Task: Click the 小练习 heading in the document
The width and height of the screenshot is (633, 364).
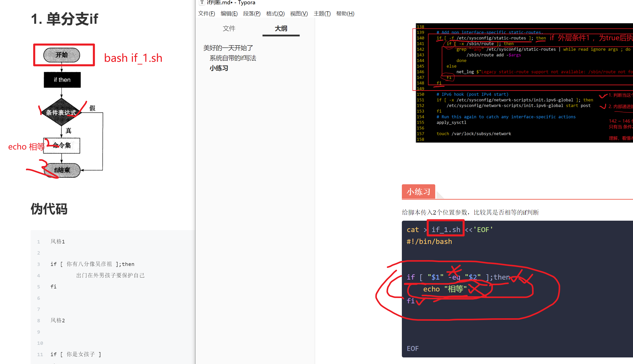Action: click(418, 192)
